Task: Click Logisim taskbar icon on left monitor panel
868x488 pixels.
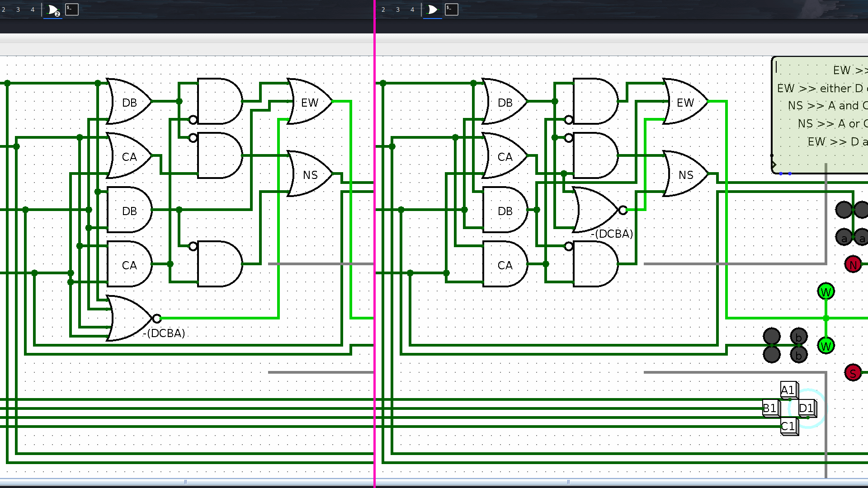Action: pyautogui.click(x=53, y=9)
